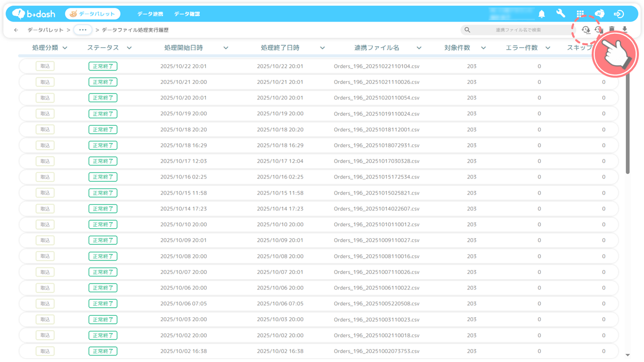This screenshot has width=644, height=362.
Task: Open the データ連携 menu
Action: tap(150, 14)
